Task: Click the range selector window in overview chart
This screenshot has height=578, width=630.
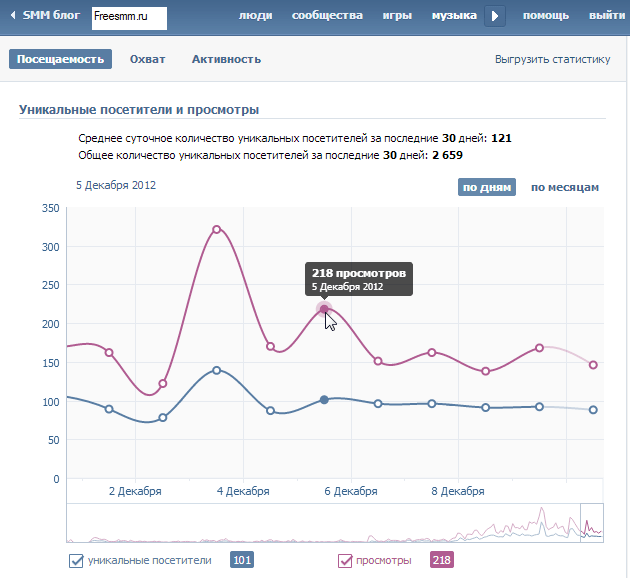Action: click(592, 523)
